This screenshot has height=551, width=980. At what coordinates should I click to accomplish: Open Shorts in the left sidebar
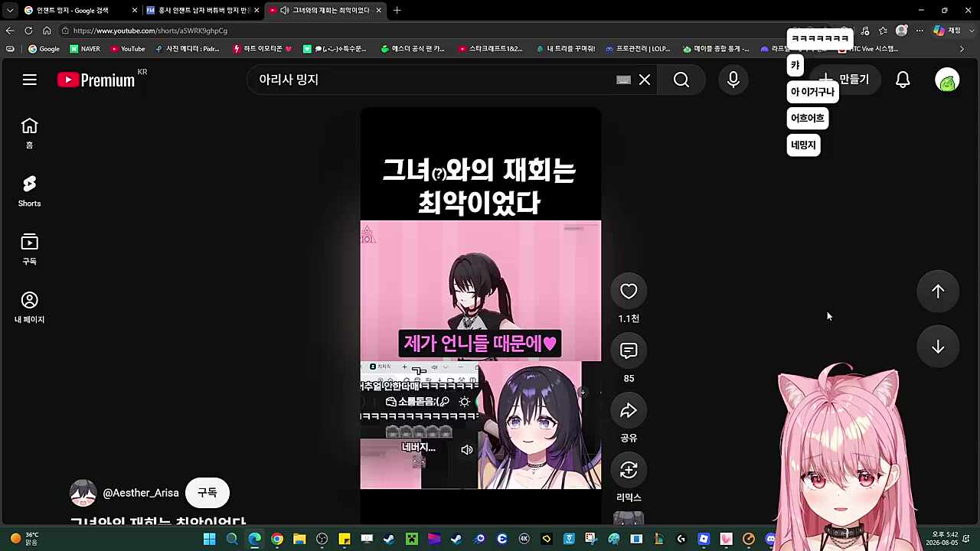[x=29, y=191]
